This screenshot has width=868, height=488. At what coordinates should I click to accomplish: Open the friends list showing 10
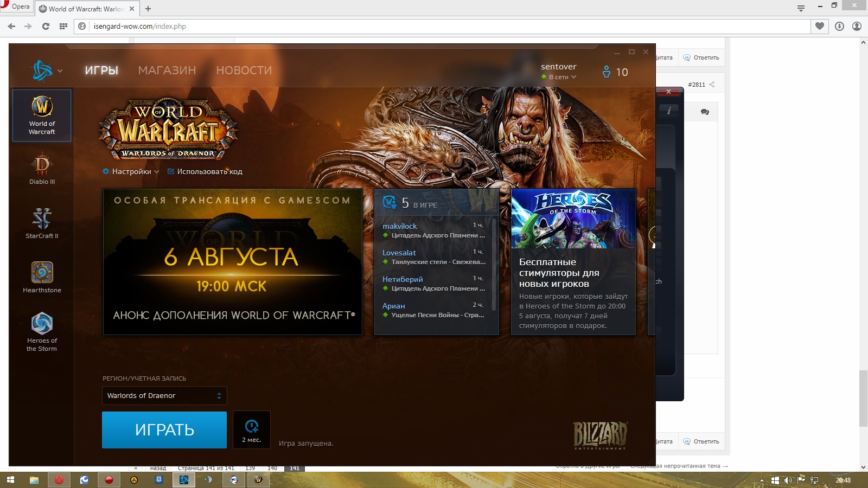615,72
